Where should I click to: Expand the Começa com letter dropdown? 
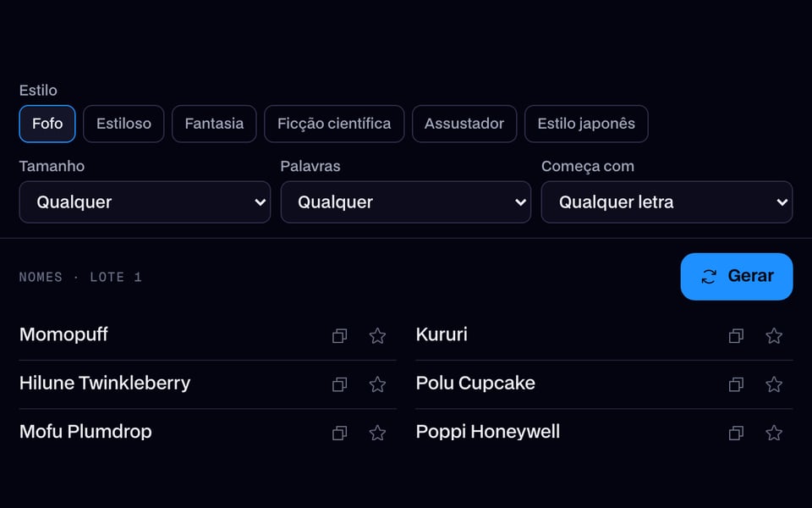point(667,202)
